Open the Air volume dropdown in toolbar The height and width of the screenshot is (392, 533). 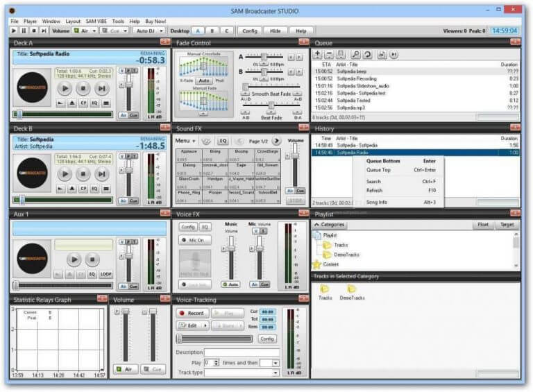click(x=94, y=31)
